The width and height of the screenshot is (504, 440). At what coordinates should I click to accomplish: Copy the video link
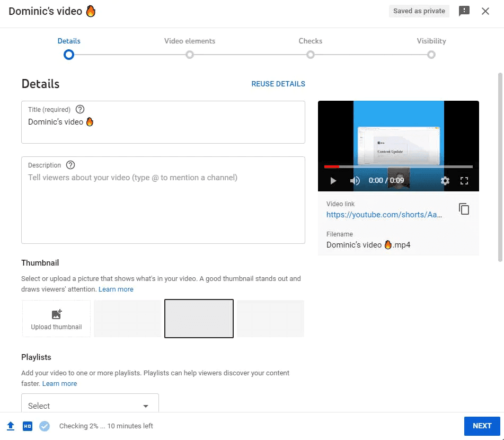coord(464,209)
